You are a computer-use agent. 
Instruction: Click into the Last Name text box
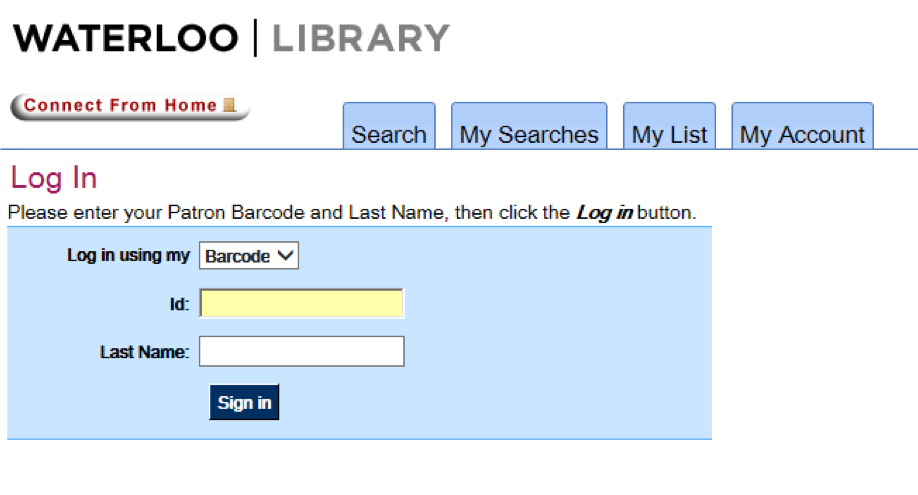point(302,352)
